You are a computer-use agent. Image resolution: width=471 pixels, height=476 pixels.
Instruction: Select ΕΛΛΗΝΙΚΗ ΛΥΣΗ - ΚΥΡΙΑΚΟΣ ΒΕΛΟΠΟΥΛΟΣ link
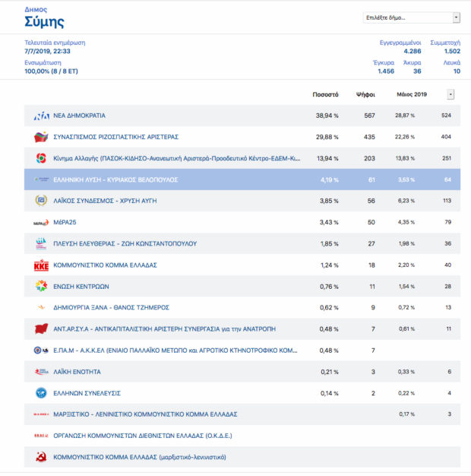coord(115,179)
